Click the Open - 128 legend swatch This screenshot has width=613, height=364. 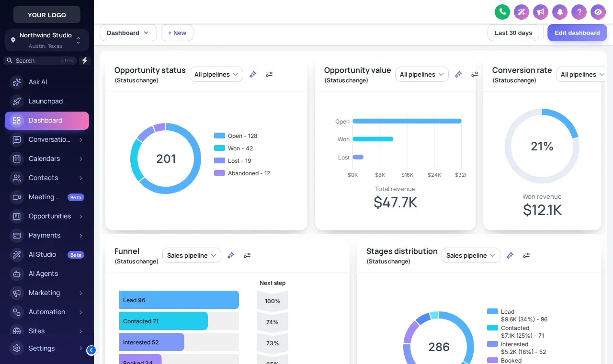[x=219, y=136]
